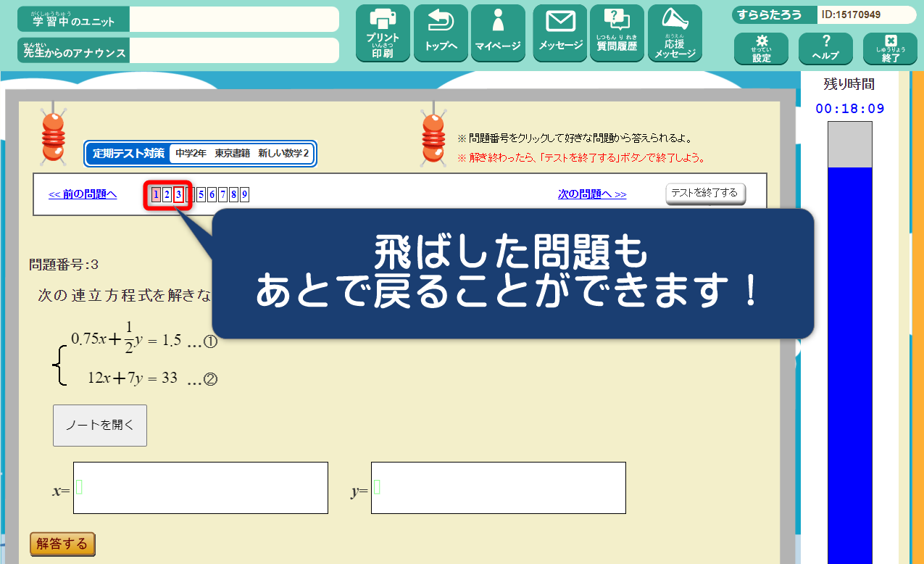
Task: Select question number 3 box
Action: [x=178, y=194]
